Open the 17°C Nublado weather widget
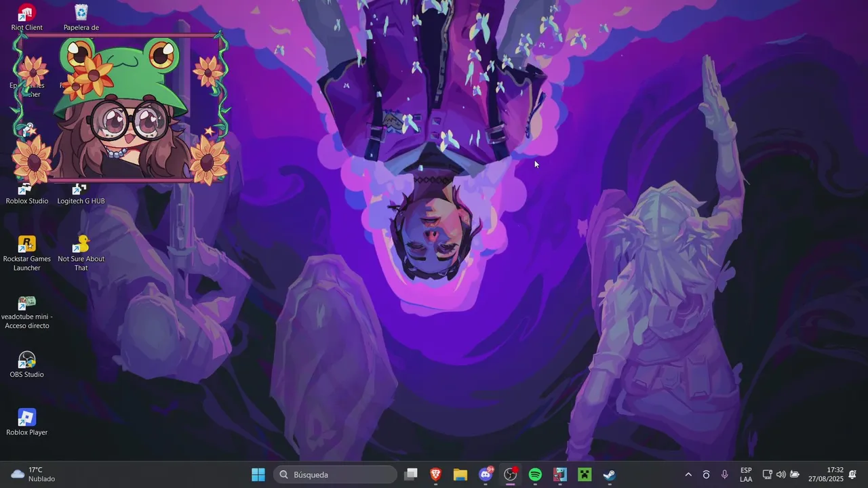Image resolution: width=868 pixels, height=488 pixels. point(33,474)
